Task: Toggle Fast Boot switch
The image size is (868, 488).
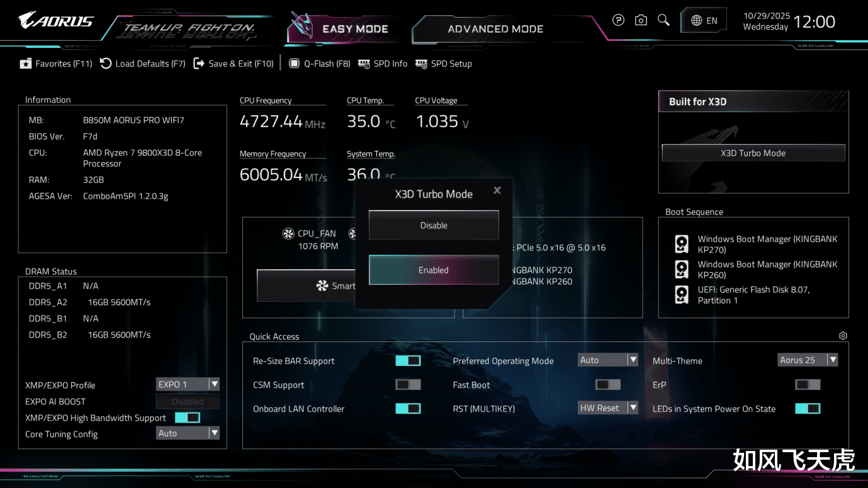Action: (608, 384)
